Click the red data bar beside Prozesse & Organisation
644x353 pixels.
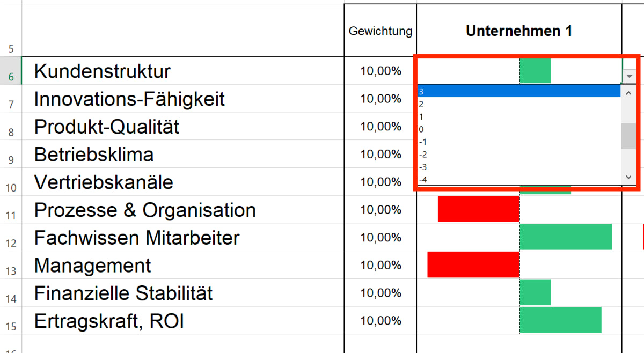[478, 209]
